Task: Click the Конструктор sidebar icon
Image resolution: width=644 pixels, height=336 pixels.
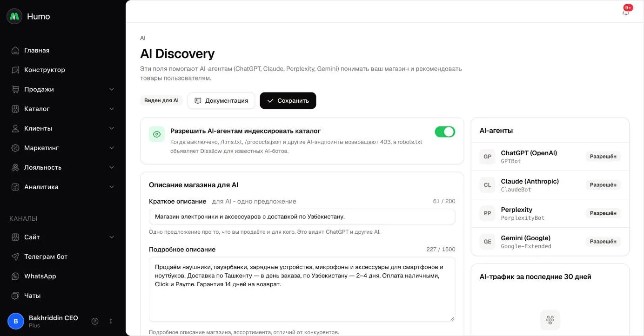Action: coord(15,70)
